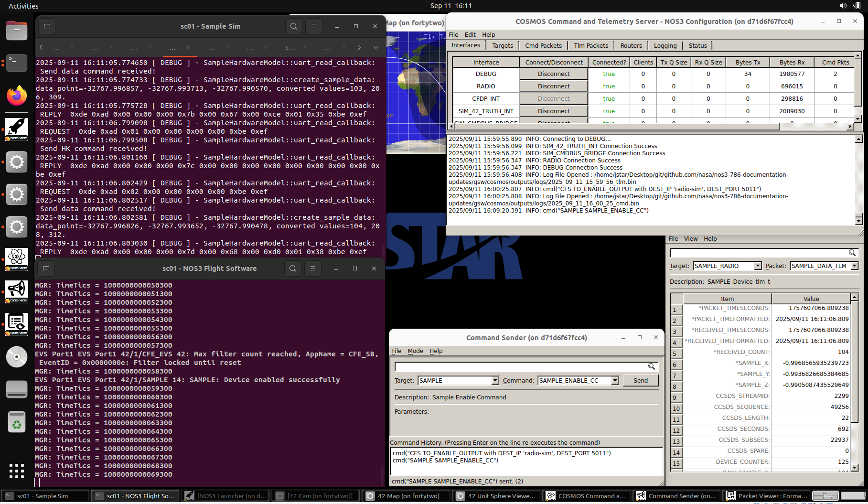Screen dimensions: 868x504
Task: Open the volume indicator in the top bar
Action: click(x=843, y=6)
